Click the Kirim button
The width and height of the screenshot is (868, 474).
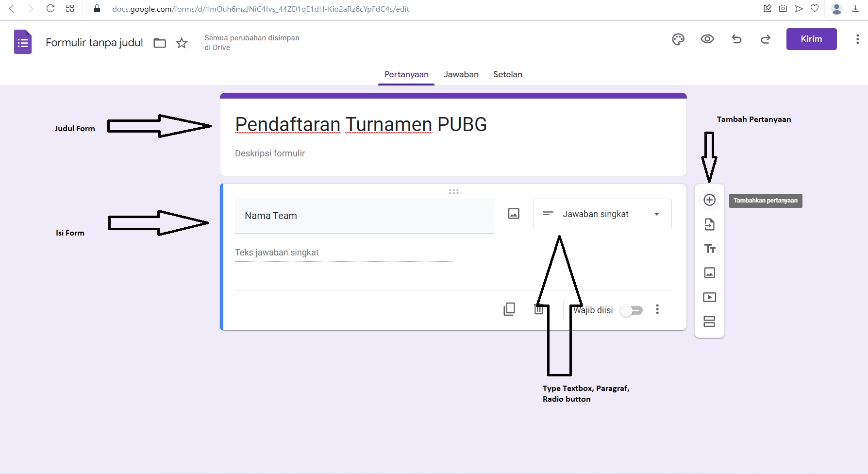click(811, 39)
